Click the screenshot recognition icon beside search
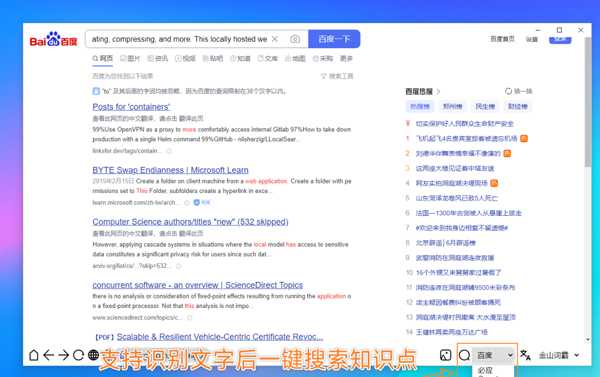This screenshot has width=600, height=377. [x=445, y=355]
